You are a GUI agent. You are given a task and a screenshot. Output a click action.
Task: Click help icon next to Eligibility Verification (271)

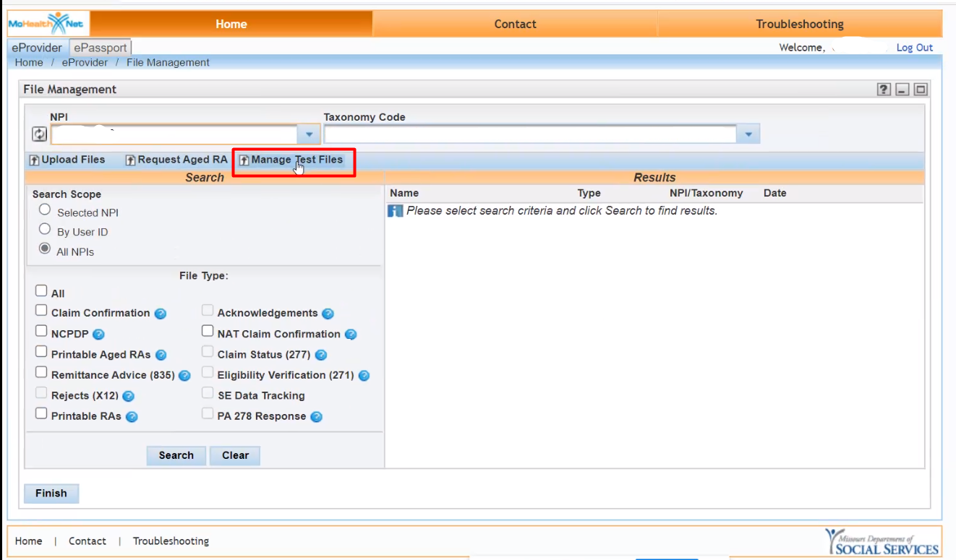364,376
